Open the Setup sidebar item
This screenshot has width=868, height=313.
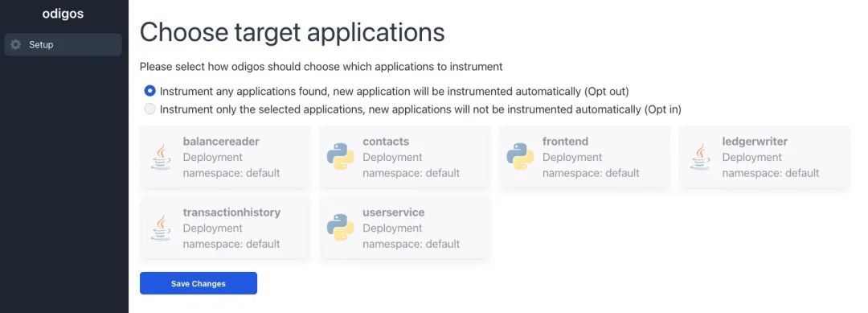point(63,44)
